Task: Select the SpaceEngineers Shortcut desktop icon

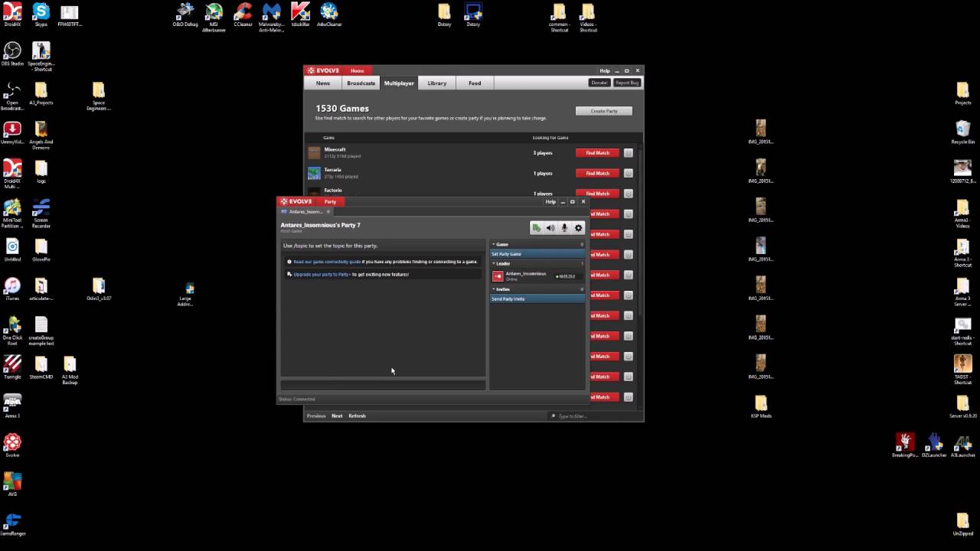Action: pyautogui.click(x=41, y=56)
